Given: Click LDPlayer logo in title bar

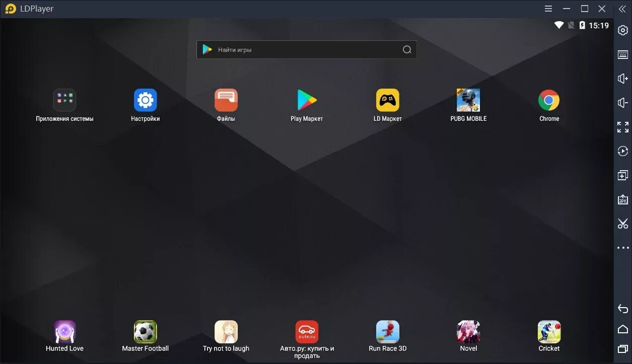Looking at the screenshot, I should point(11,9).
